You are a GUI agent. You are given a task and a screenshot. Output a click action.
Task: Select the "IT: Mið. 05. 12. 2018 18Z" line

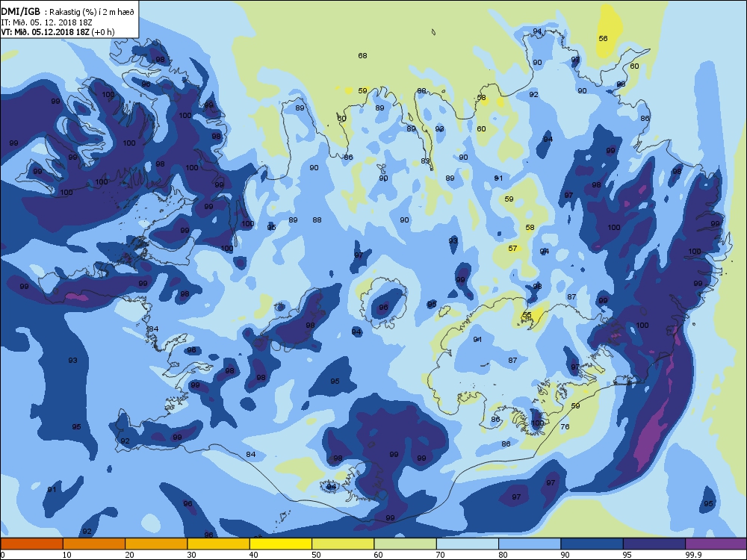(46, 22)
